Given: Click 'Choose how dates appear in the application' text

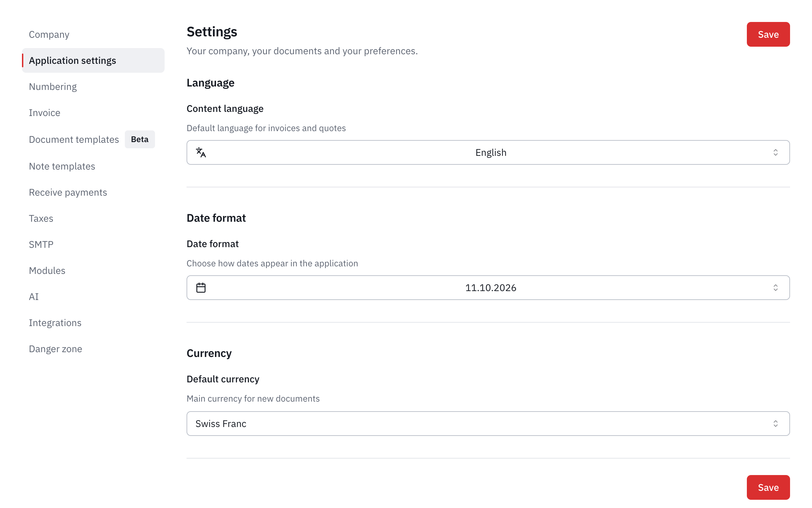Looking at the screenshot, I should 272,263.
